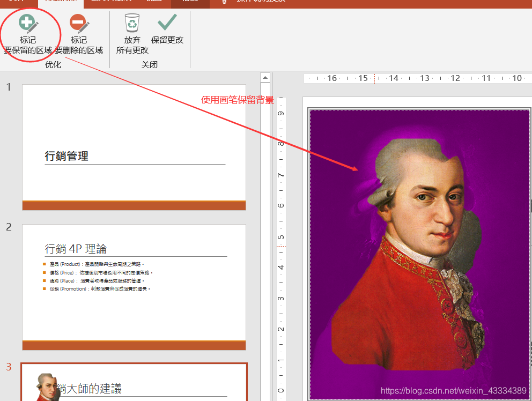
Task: Click the horizontal ruler above the slide
Action: (x=418, y=78)
